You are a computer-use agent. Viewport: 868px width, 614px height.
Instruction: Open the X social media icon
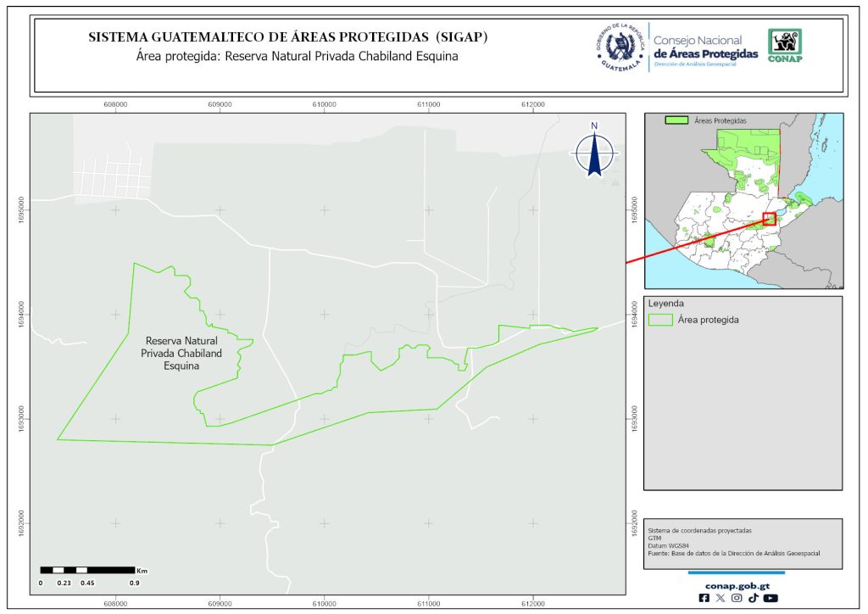721,598
